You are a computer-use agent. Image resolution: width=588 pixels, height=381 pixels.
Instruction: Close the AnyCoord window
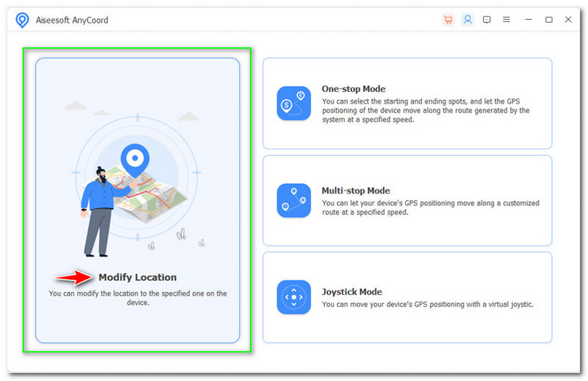pyautogui.click(x=568, y=20)
